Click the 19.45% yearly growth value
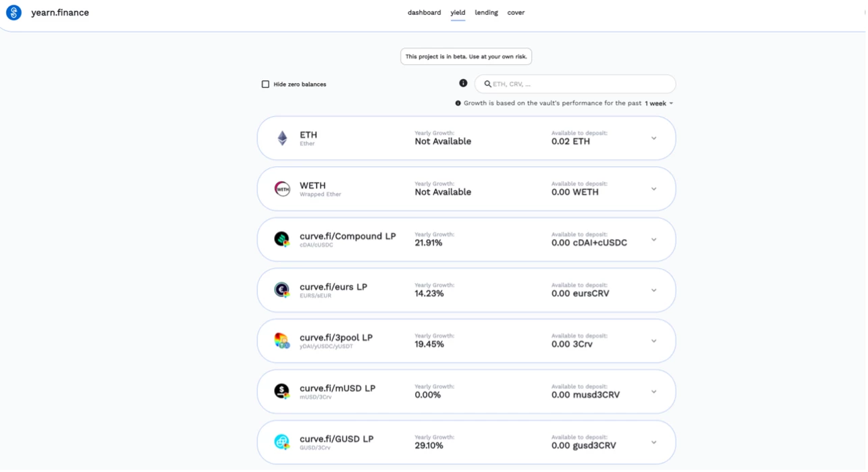 (x=429, y=344)
